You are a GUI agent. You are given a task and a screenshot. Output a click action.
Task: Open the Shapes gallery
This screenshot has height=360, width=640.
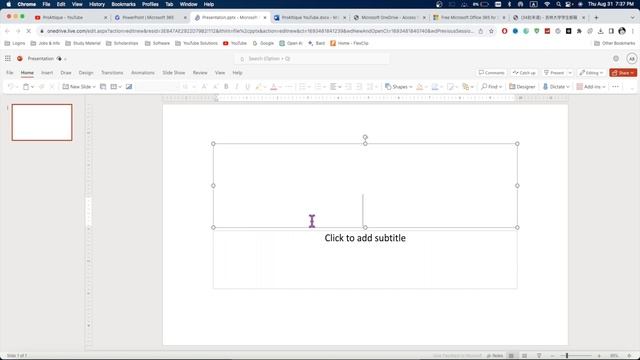[398, 87]
